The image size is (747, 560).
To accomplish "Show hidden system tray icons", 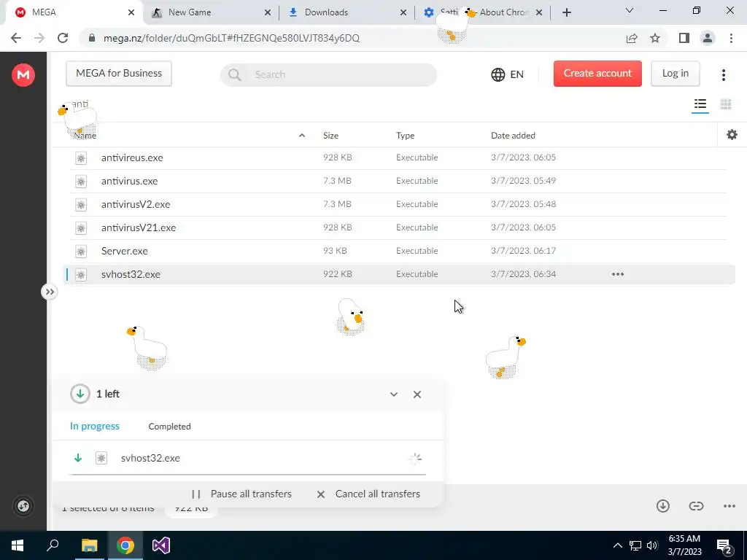I will click(x=617, y=545).
